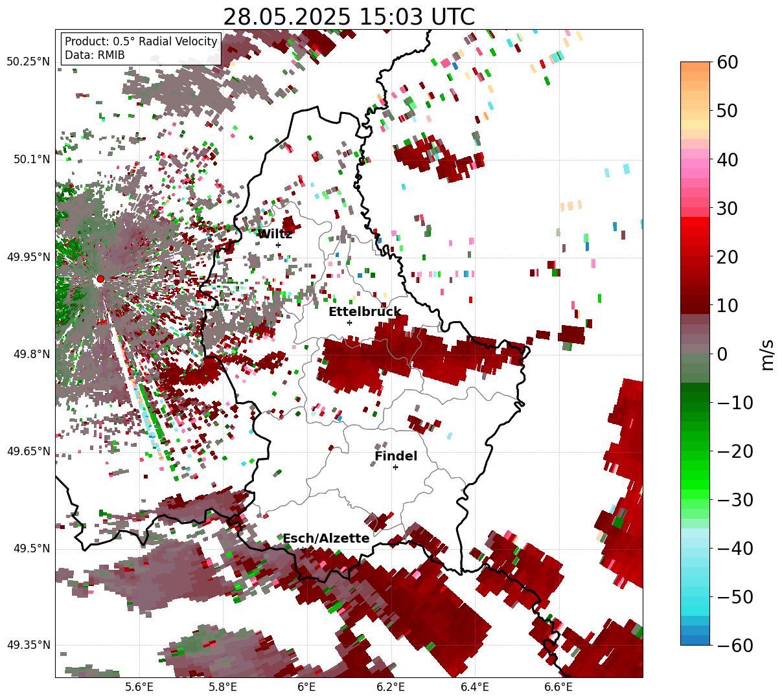The image size is (782, 700).
Task: Click the colorbar value 0
Action: (x=722, y=354)
